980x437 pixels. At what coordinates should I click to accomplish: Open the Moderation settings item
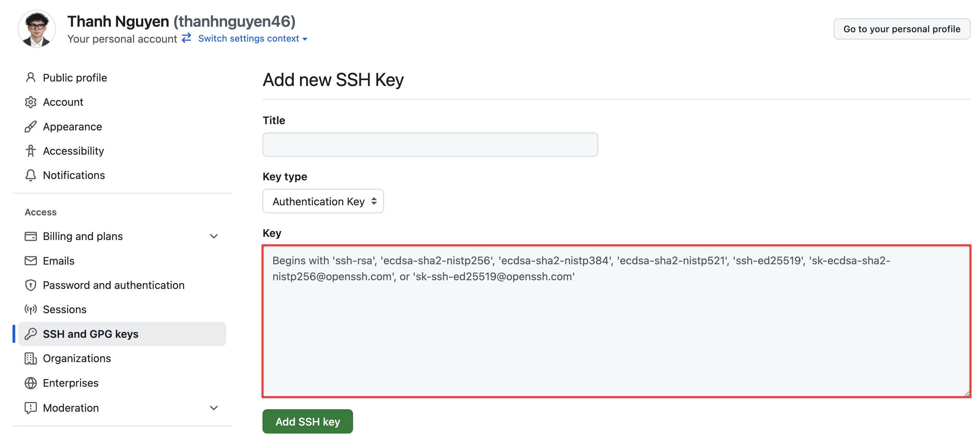click(x=71, y=408)
